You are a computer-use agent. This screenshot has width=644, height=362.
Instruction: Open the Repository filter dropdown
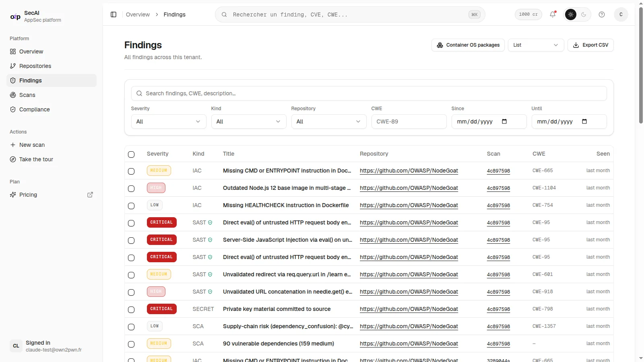[329, 121]
